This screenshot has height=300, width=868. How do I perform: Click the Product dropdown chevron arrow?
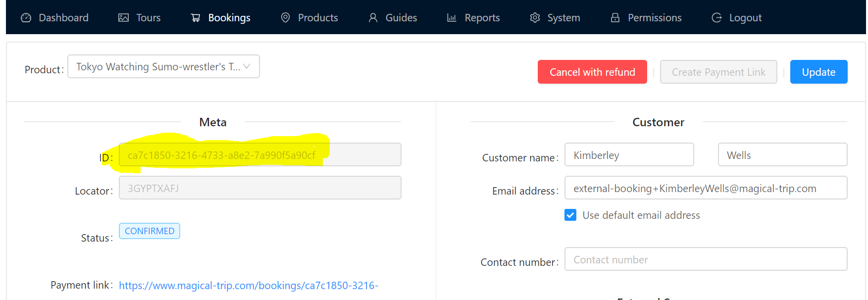247,66
